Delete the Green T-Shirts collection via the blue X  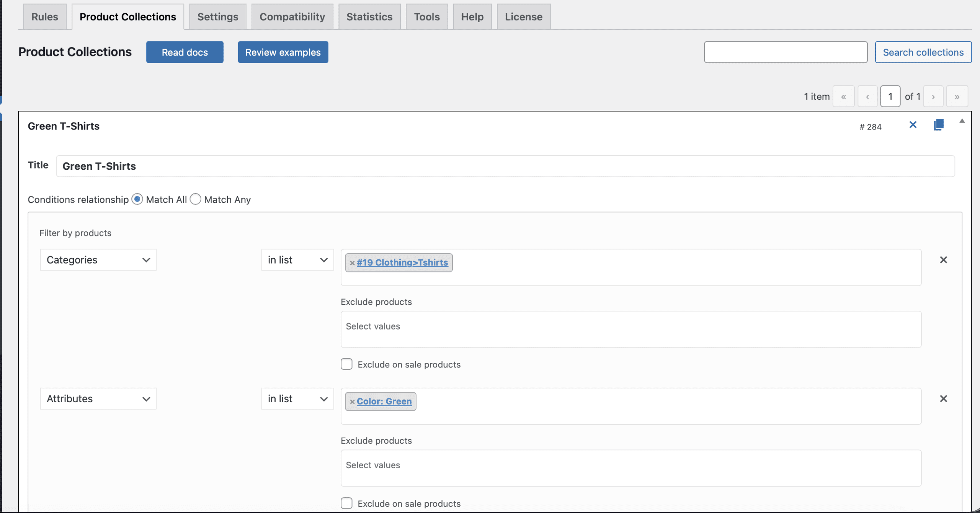[x=913, y=125]
